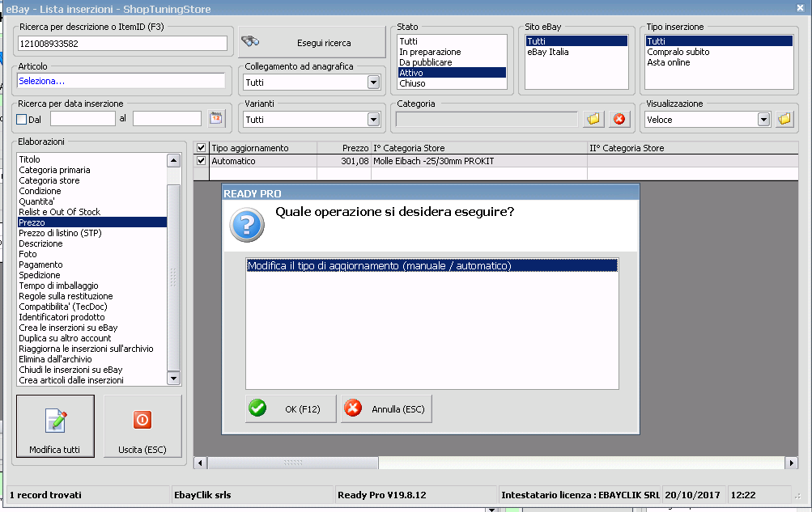Click the binoculars search icon
Screen dimensions: 812x512
click(250, 42)
